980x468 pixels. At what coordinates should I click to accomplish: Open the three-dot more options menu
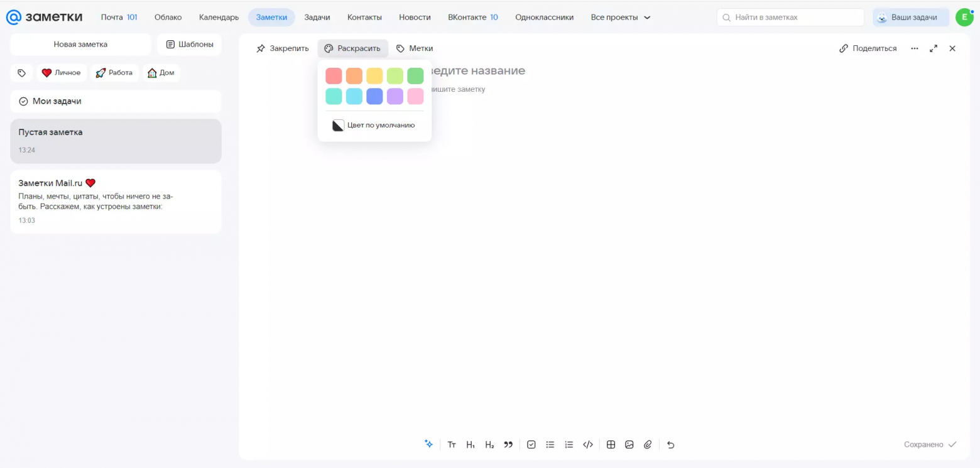coord(915,48)
